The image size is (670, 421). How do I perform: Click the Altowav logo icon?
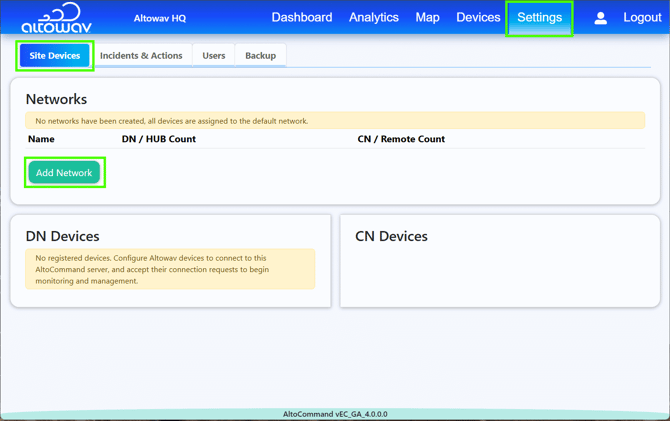56,18
